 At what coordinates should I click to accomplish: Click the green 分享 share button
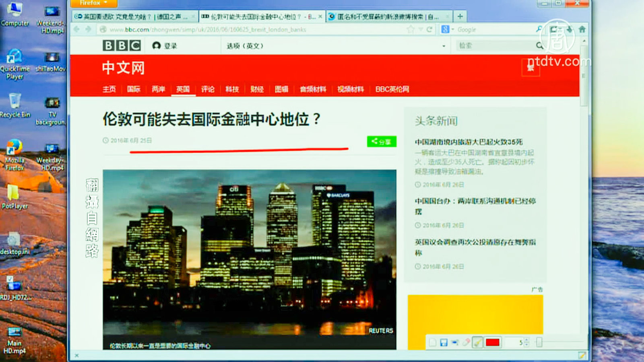[x=381, y=142]
